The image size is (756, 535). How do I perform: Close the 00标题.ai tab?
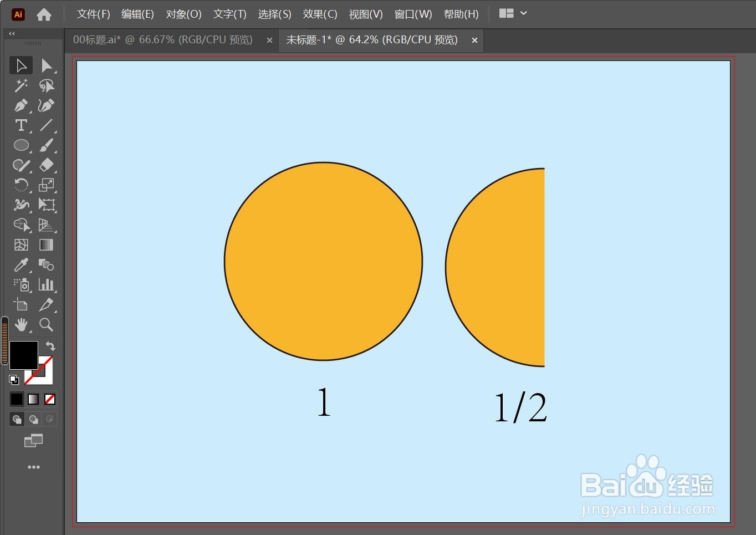pos(269,40)
